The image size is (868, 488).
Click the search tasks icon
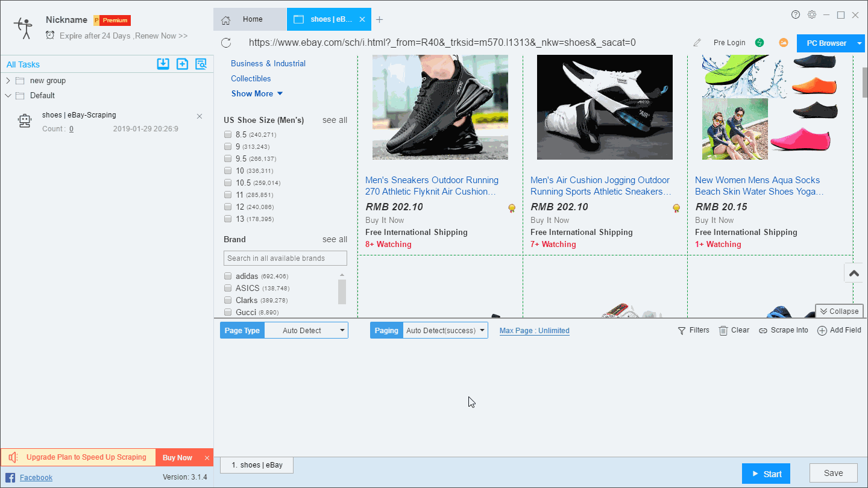coord(201,64)
